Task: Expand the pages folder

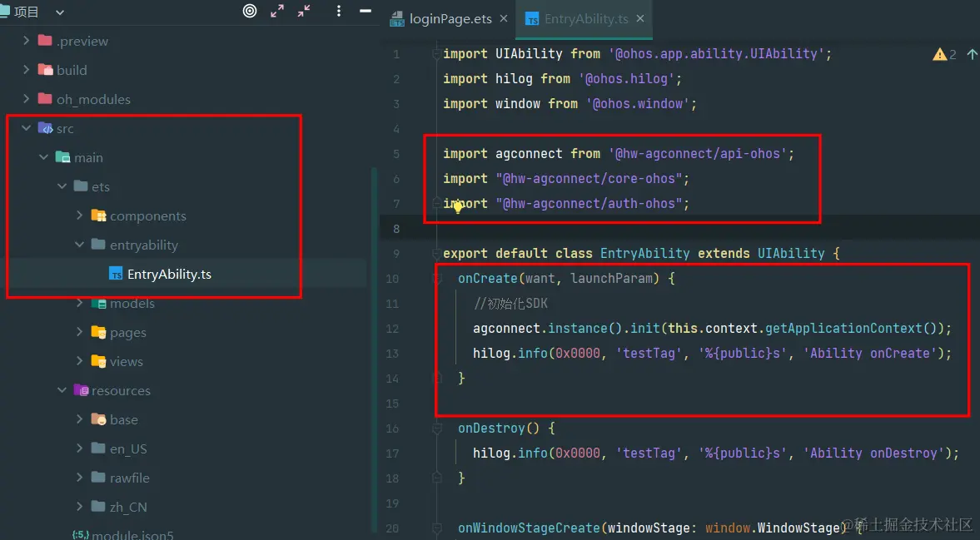Action: 79,332
